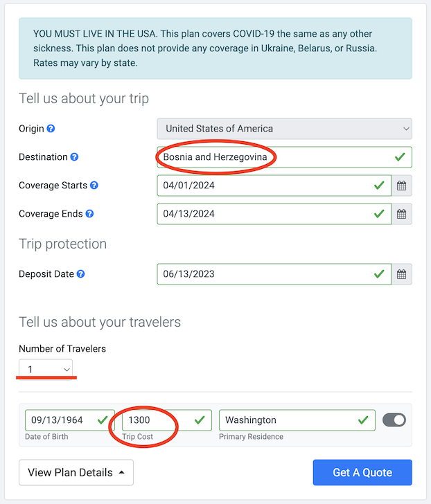The image size is (431, 504).
Task: Open calendar picker for Coverage Starts
Action: 401,186
